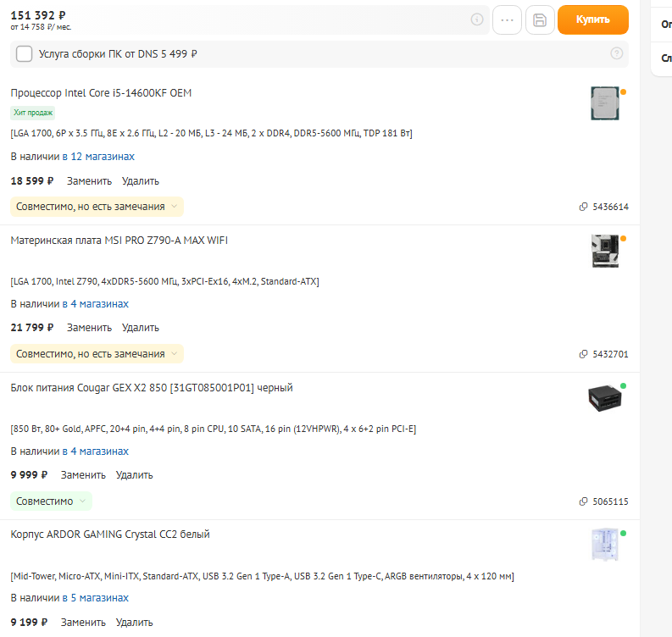Open the 12 магазинах availability link
672x637 pixels.
tap(98, 157)
